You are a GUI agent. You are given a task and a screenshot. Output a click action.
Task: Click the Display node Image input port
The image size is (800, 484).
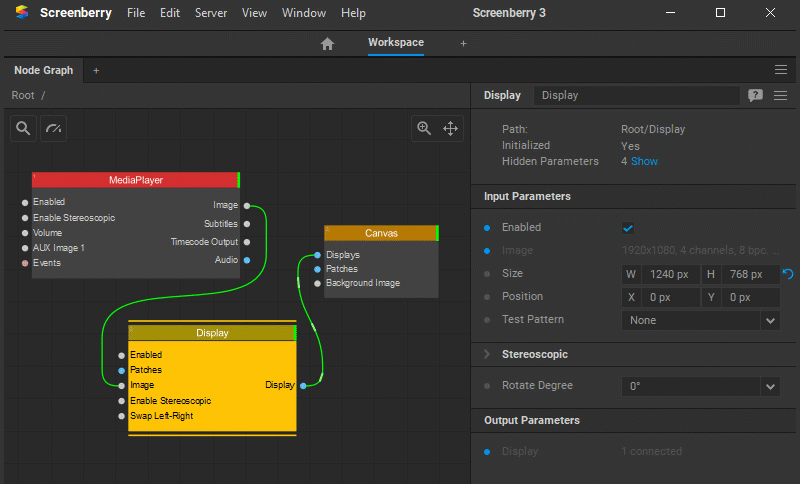121,386
